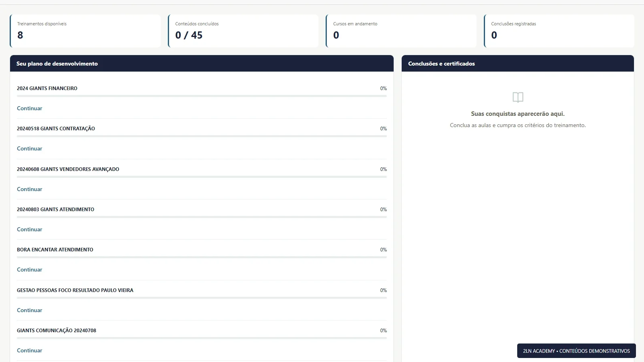644x362 pixels.
Task: Click the 0% value for 2024 GIANTS FINANCEIRO
Action: (384, 88)
